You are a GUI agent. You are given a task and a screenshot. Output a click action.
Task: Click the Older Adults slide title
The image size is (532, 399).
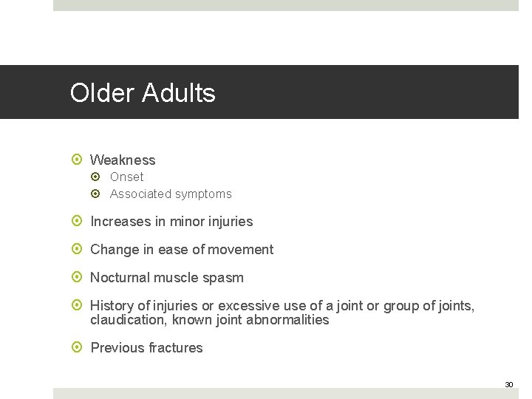[143, 93]
